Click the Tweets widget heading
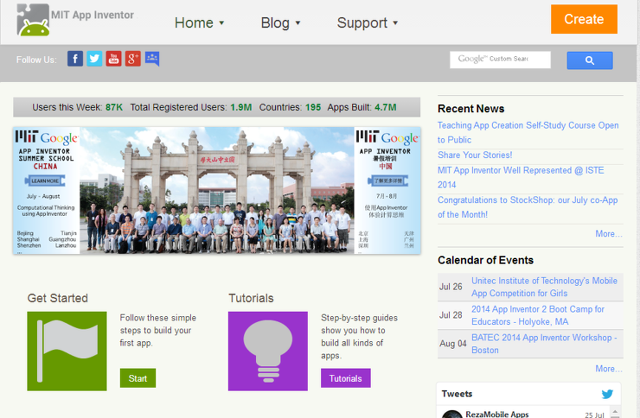 [x=457, y=394]
